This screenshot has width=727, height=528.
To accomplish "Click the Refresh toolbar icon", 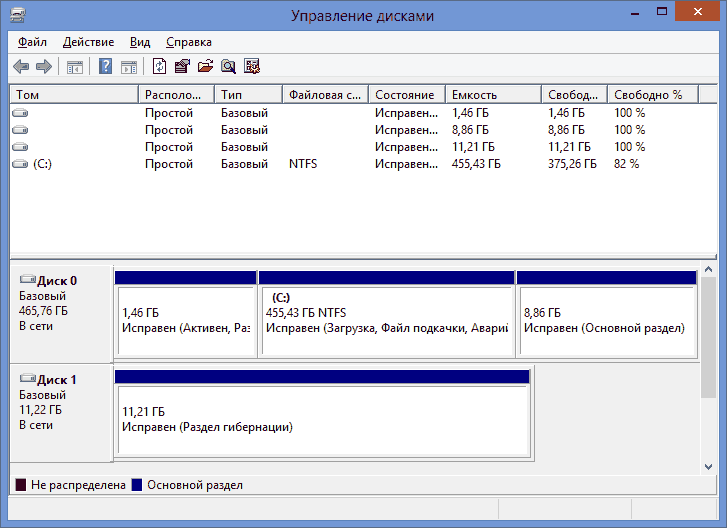I will (x=159, y=67).
